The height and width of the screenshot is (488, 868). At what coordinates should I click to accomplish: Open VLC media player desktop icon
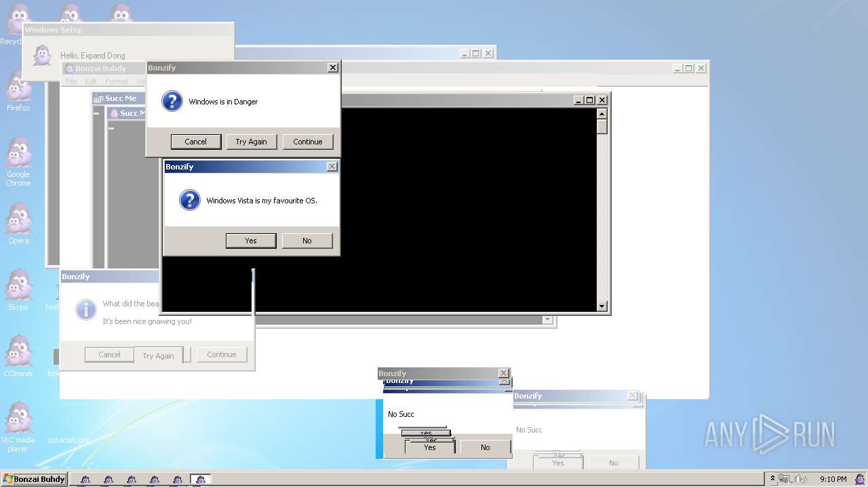pos(18,427)
